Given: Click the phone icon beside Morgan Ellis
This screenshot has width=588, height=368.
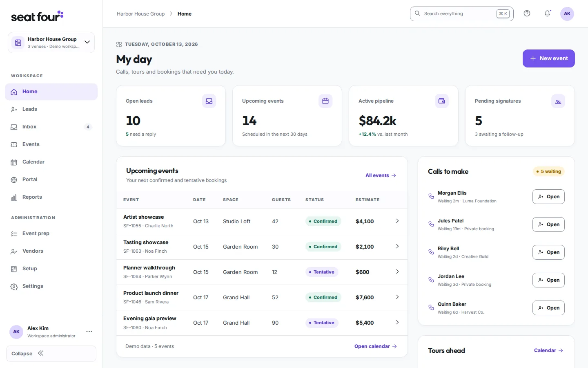Looking at the screenshot, I should point(431,196).
